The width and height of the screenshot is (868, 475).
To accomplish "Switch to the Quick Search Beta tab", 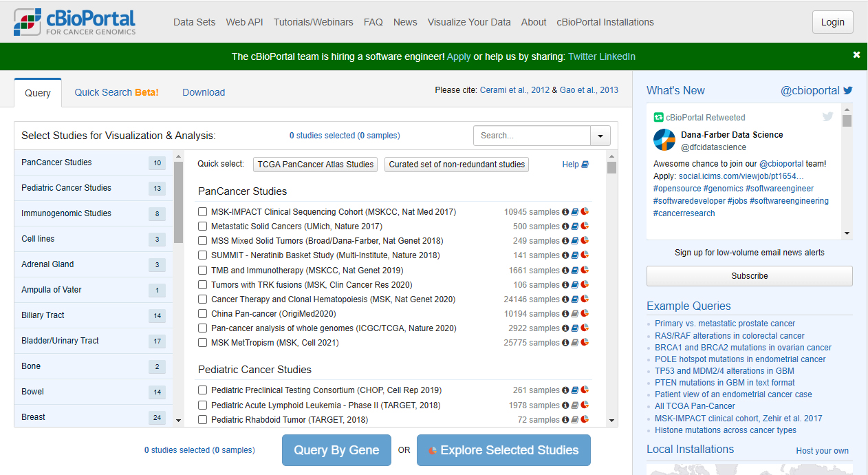I will (x=116, y=92).
